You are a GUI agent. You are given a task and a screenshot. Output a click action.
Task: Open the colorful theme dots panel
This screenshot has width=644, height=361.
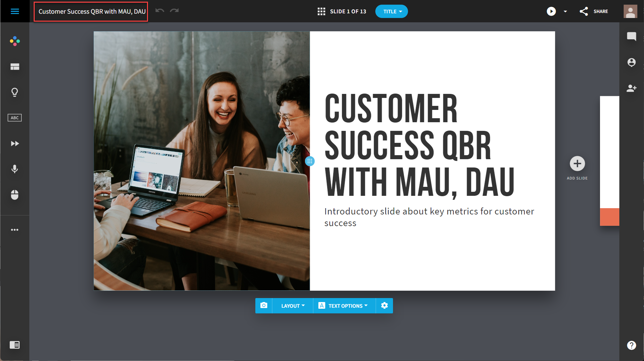[15, 41]
